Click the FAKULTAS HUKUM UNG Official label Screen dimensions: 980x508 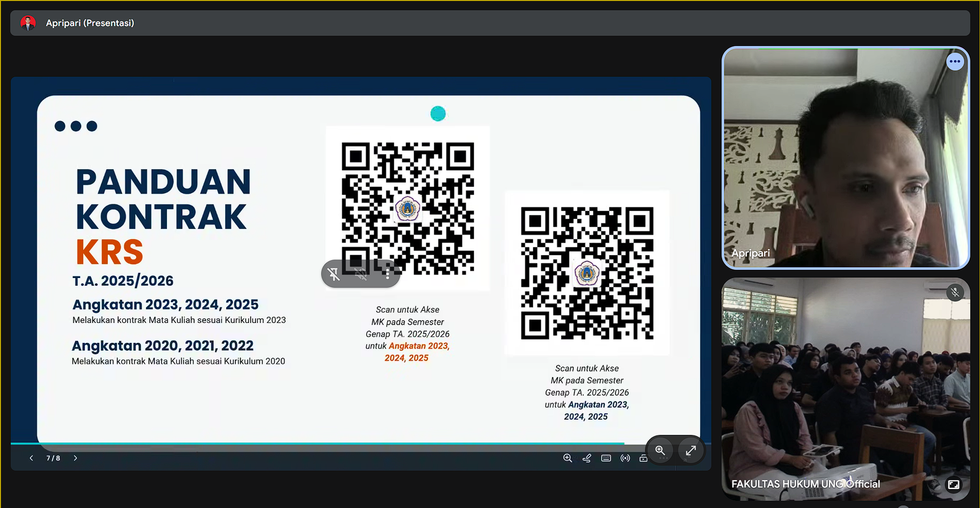coord(805,484)
